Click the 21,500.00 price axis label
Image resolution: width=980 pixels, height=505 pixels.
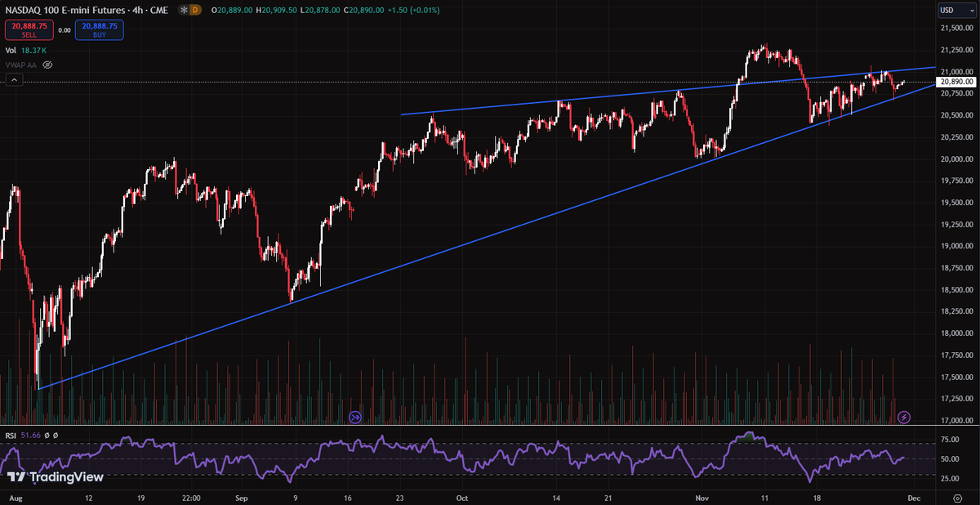pyautogui.click(x=956, y=28)
